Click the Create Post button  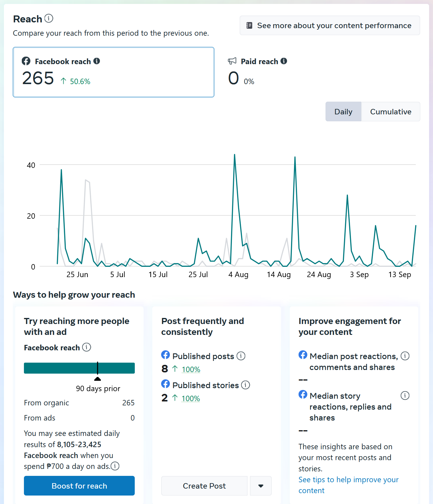[x=204, y=486]
